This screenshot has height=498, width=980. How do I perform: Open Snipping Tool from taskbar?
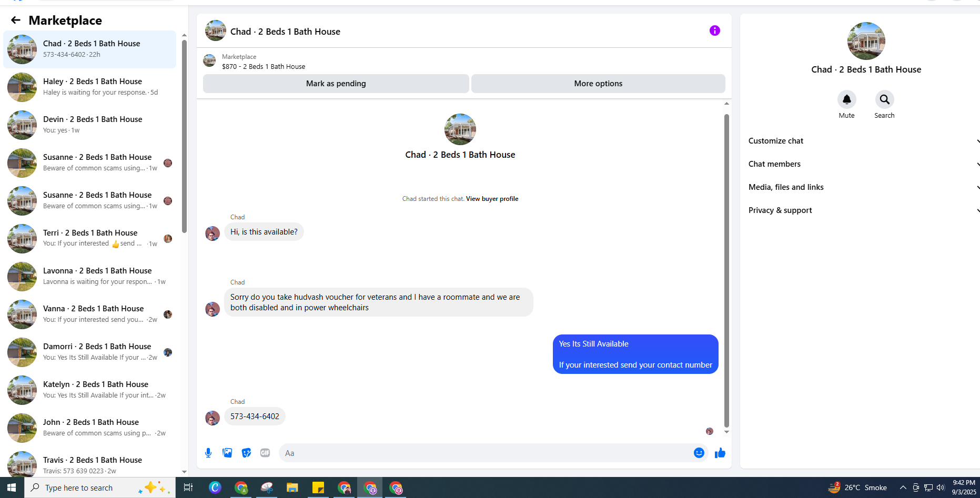(267, 487)
